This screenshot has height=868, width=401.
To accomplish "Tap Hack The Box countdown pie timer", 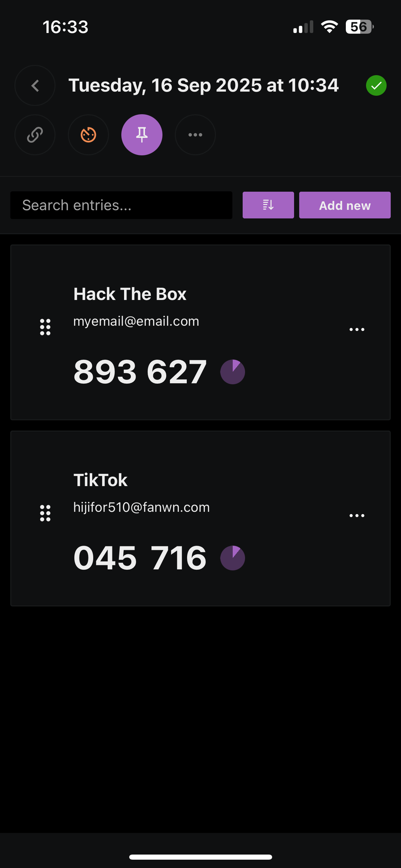I will [x=233, y=372].
